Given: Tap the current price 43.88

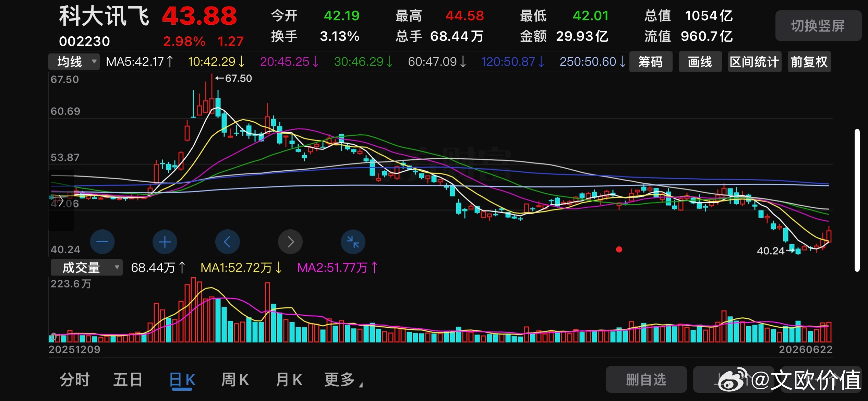Looking at the screenshot, I should pyautogui.click(x=200, y=16).
